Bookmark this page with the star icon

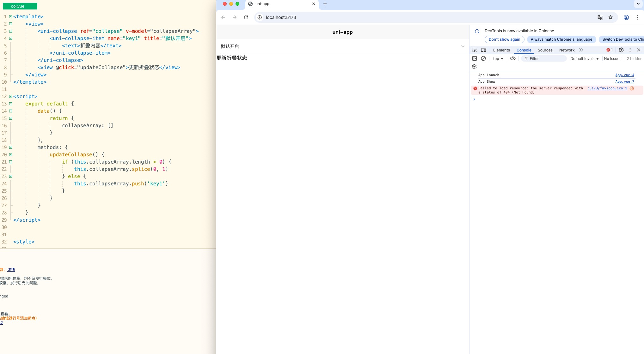(610, 17)
